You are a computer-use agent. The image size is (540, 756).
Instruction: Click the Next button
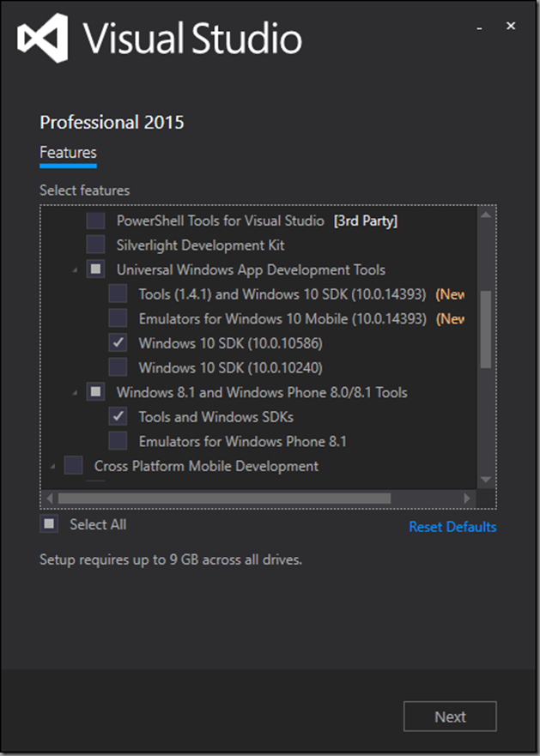point(450,717)
